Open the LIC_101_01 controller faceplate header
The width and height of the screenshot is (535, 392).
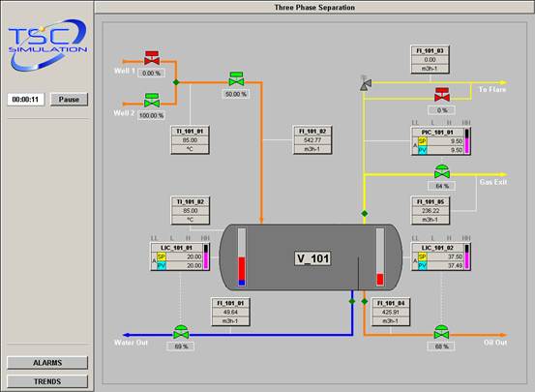point(177,248)
